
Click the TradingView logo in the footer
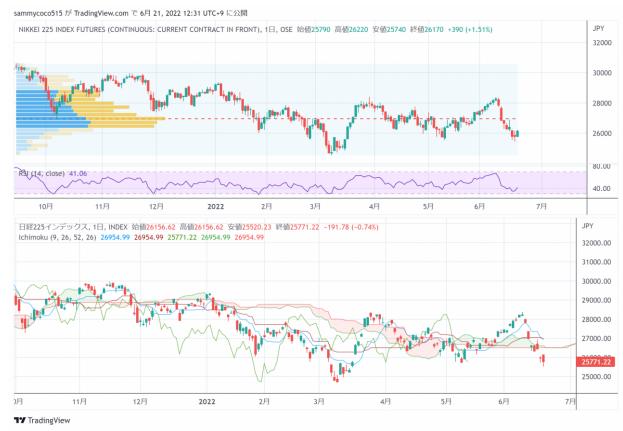pyautogui.click(x=42, y=420)
